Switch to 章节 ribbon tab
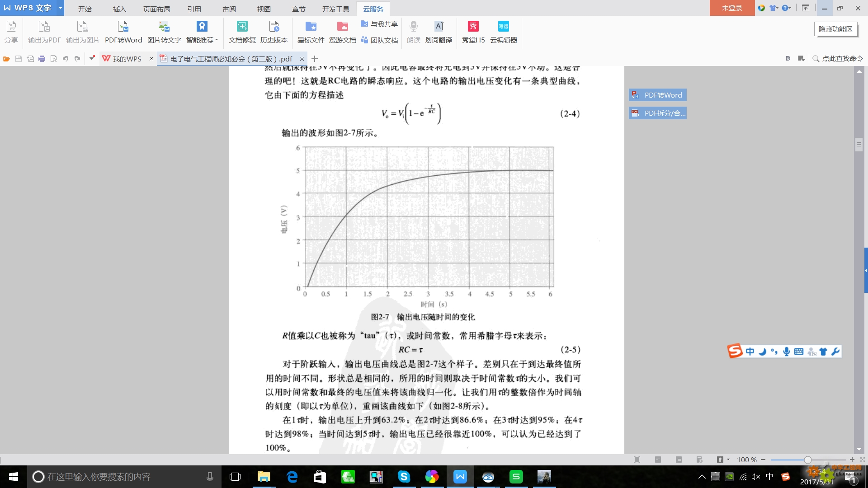The height and width of the screenshot is (488, 868). 299,9
